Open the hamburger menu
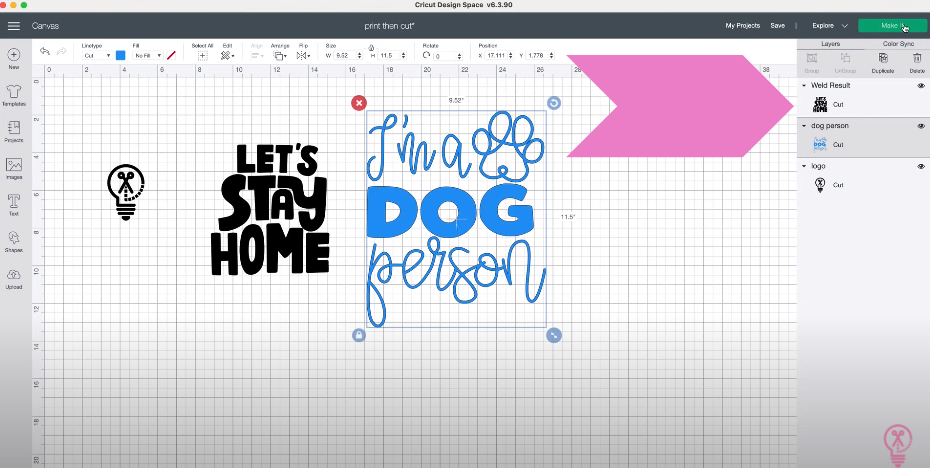This screenshot has width=930, height=468. point(14,26)
